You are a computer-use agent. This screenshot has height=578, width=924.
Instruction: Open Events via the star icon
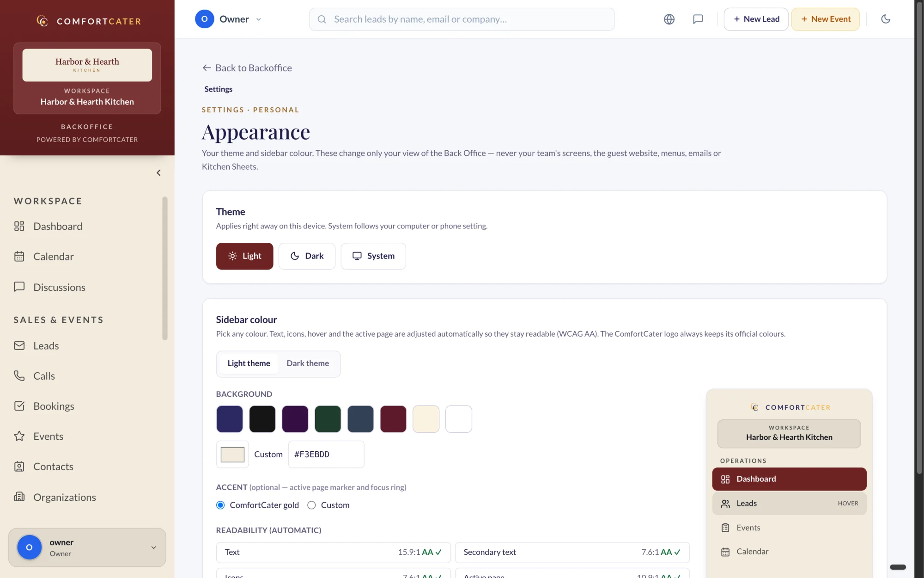19,436
